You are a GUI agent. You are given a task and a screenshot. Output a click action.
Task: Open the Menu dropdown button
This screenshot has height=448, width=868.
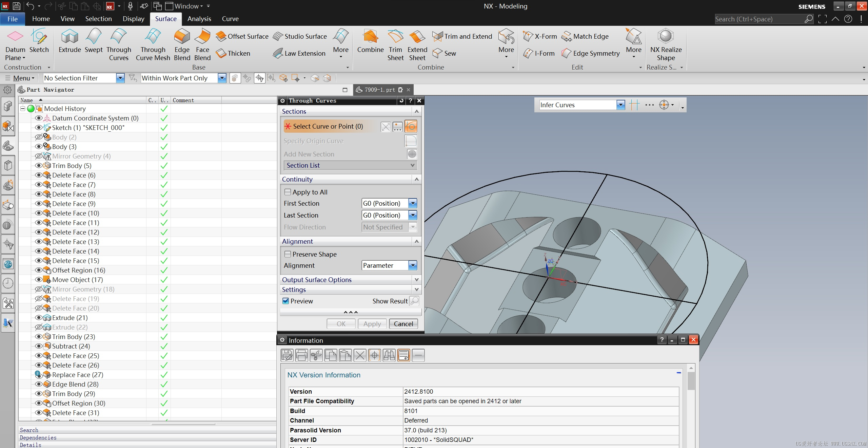click(x=20, y=78)
